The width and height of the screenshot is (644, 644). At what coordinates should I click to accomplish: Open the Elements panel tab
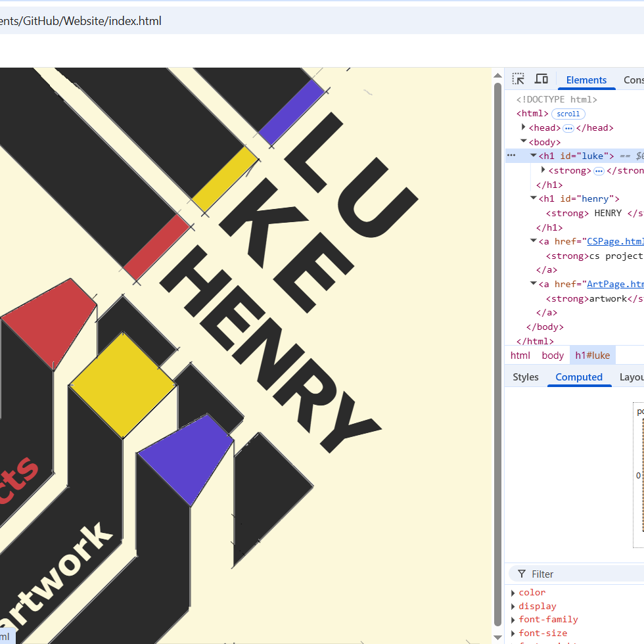pos(586,80)
